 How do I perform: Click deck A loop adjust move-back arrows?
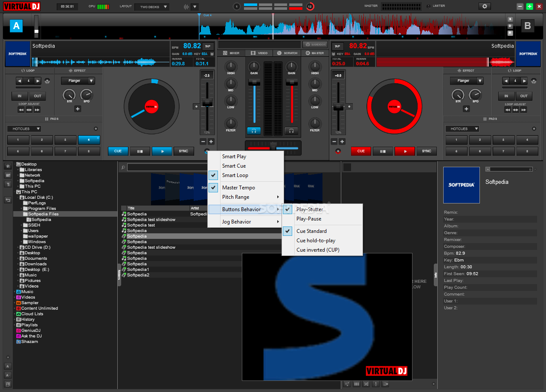pos(21,110)
